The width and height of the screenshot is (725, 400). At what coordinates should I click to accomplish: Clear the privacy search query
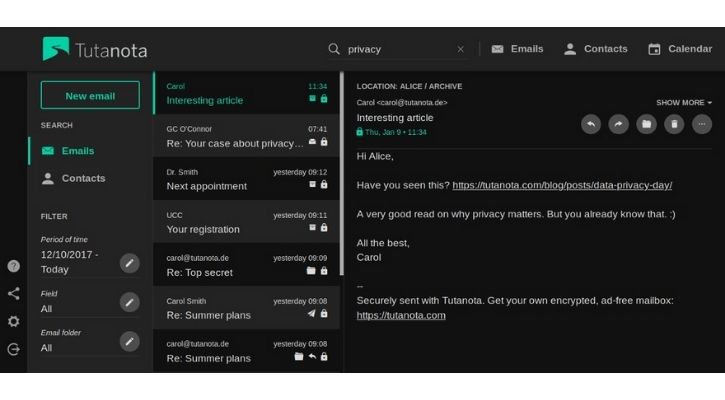(460, 49)
